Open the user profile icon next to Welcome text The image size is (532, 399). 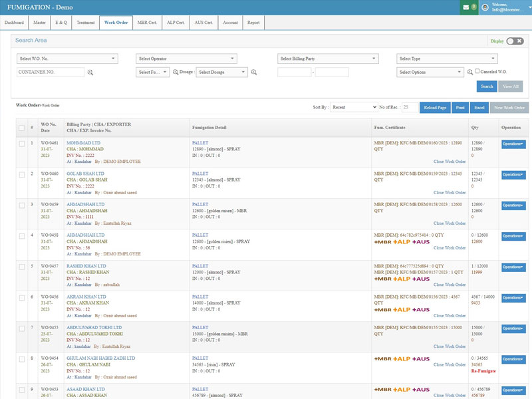[484, 7]
